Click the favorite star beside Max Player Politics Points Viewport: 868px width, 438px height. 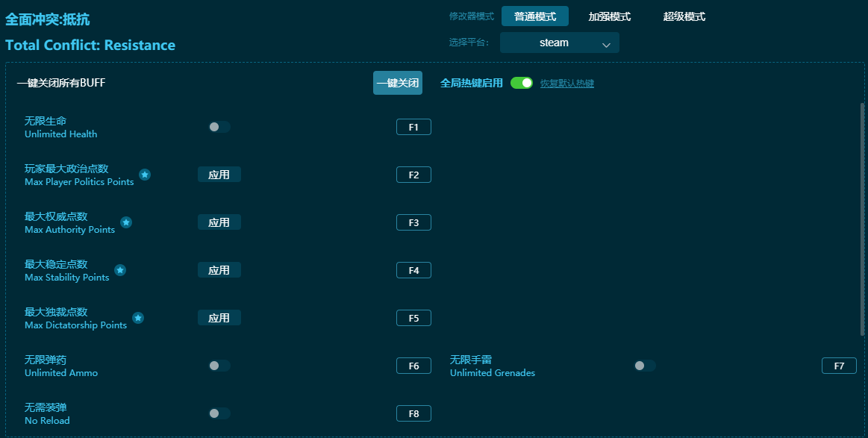(x=145, y=175)
